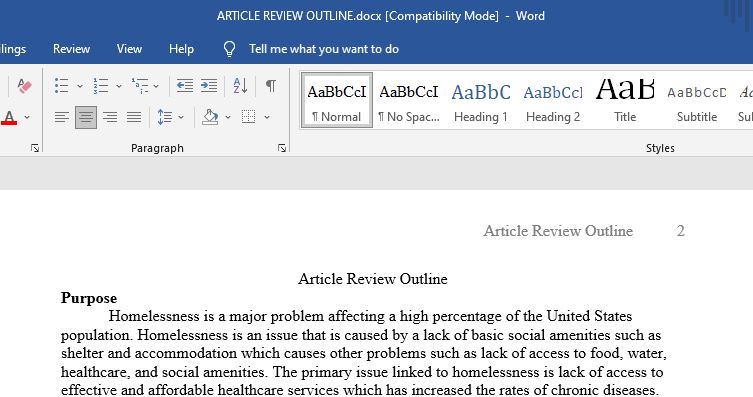The width and height of the screenshot is (753, 397).
Task: Open Font dialog launcher
Action: (35, 148)
